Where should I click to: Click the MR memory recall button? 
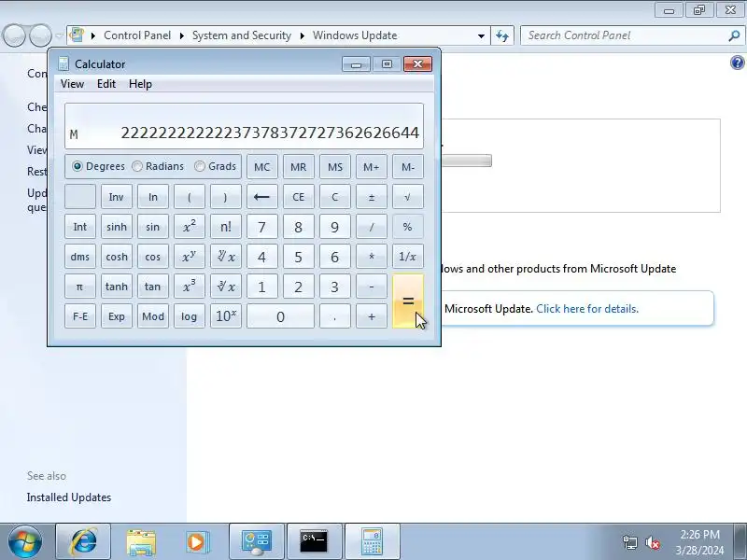click(x=298, y=167)
